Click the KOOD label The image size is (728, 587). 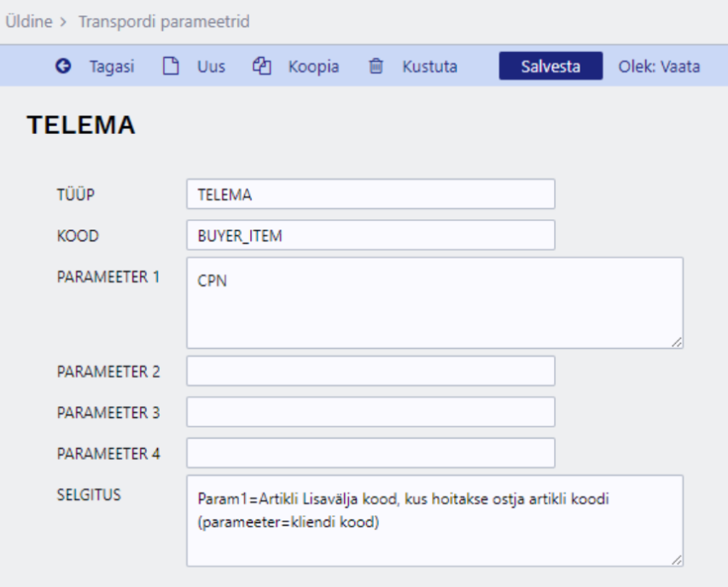(x=78, y=235)
